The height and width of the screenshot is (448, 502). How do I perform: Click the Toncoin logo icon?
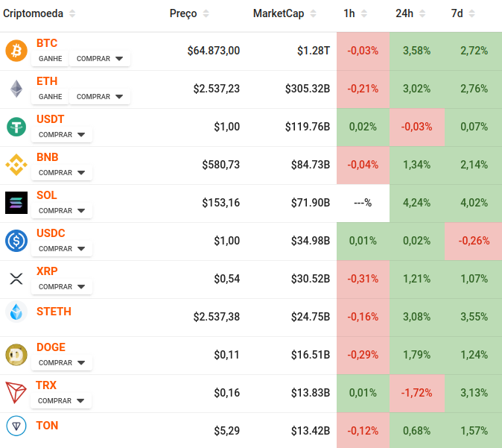16,426
